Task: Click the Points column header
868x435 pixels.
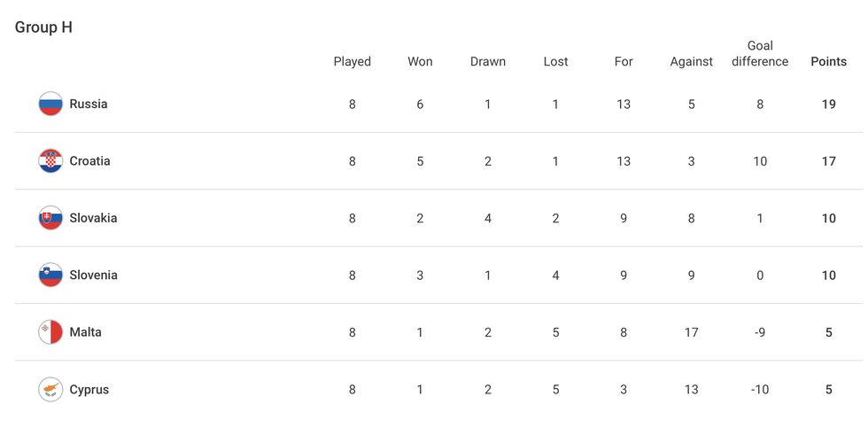Action: (828, 62)
